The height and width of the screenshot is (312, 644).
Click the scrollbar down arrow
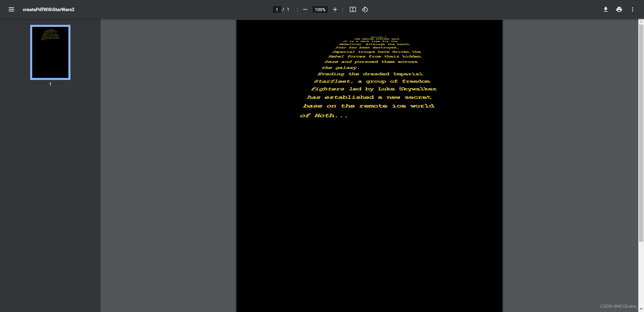point(641,309)
